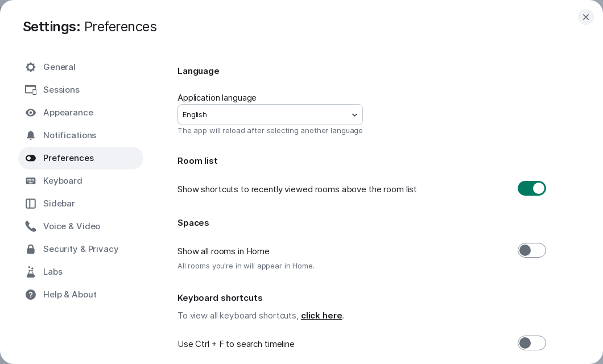The height and width of the screenshot is (364, 603).
Task: Click the Keyboard icon in the sidebar
Action: 31,181
